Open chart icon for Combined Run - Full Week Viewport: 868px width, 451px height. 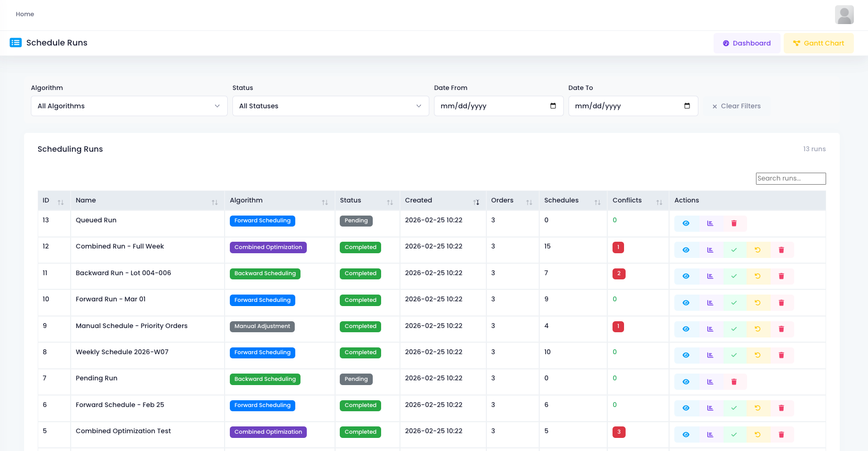[710, 250]
